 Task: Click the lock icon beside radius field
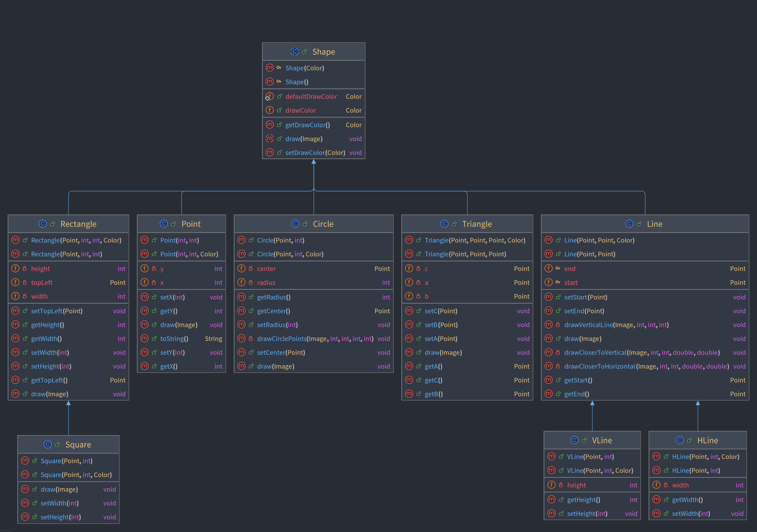point(251,283)
